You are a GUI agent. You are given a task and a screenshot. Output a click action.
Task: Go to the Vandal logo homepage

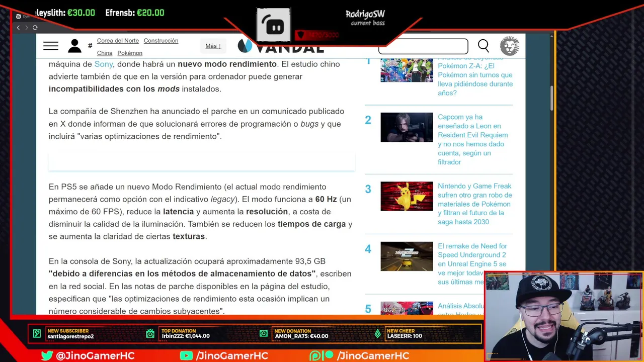281,46
